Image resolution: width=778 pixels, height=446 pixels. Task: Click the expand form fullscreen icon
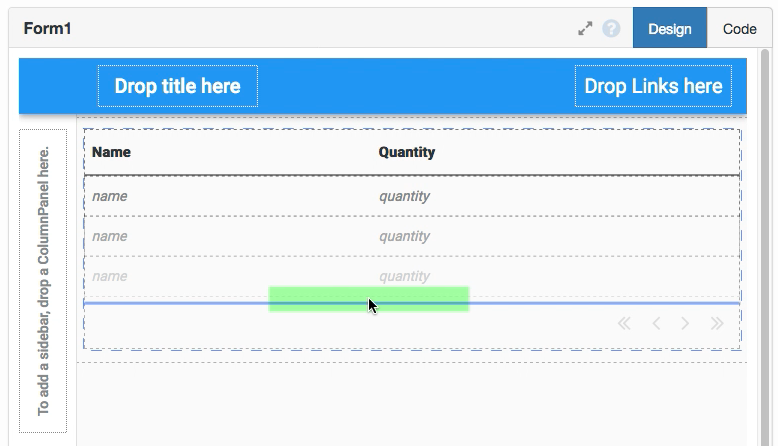tap(586, 29)
